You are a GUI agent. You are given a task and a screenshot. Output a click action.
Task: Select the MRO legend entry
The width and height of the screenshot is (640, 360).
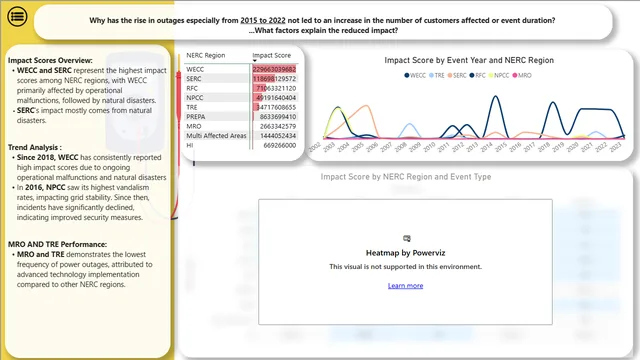pyautogui.click(x=522, y=76)
